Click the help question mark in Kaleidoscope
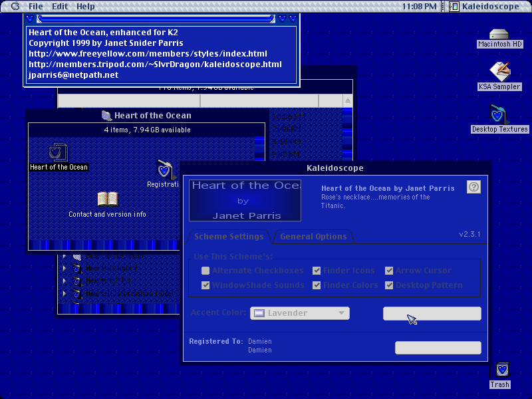The height and width of the screenshot is (399, 532). (x=473, y=187)
